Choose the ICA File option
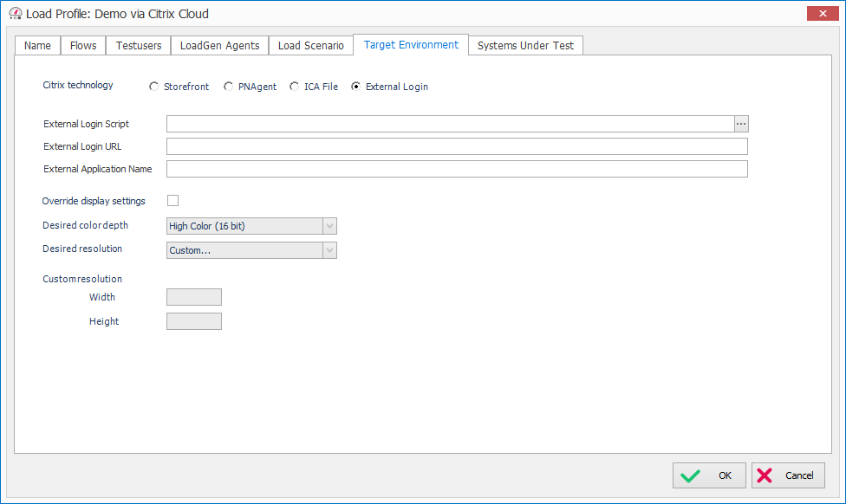The width and height of the screenshot is (846, 504). tap(294, 87)
